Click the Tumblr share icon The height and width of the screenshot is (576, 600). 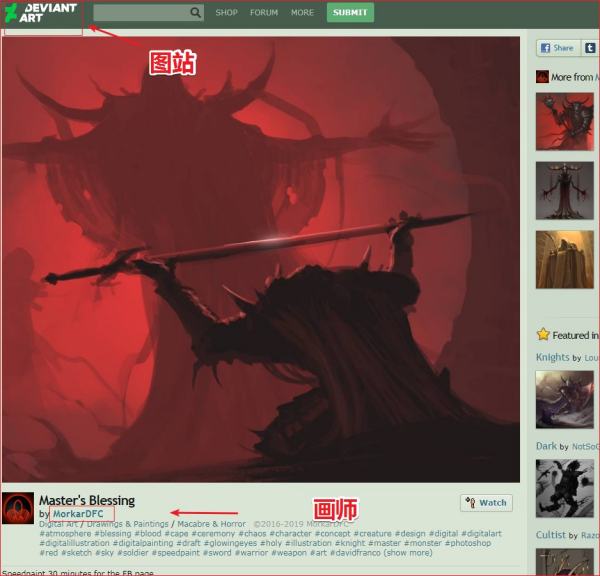590,48
